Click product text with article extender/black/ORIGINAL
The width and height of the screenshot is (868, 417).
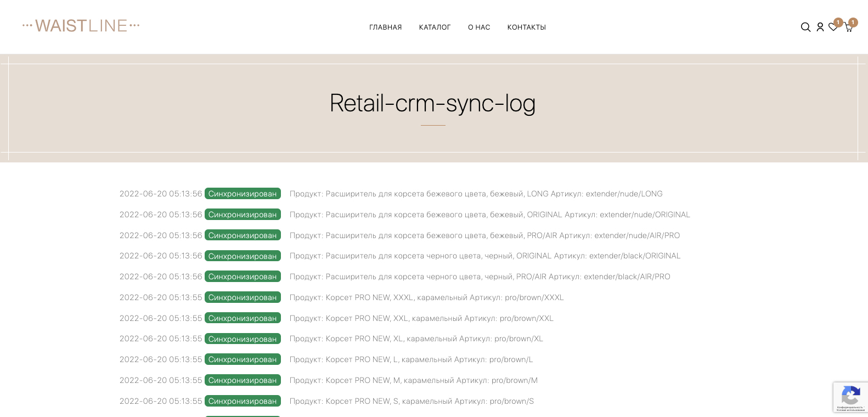point(485,256)
